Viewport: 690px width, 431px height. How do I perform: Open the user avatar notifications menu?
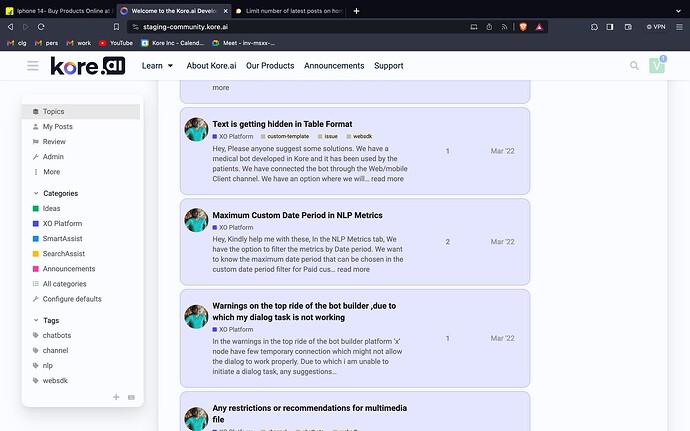pos(657,66)
